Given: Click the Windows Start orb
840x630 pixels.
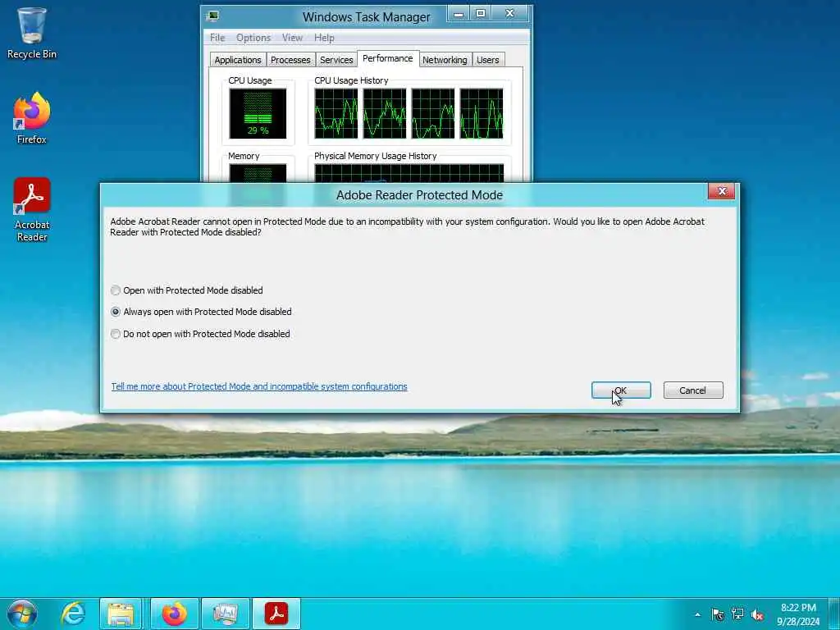Looking at the screenshot, I should pos(22,614).
